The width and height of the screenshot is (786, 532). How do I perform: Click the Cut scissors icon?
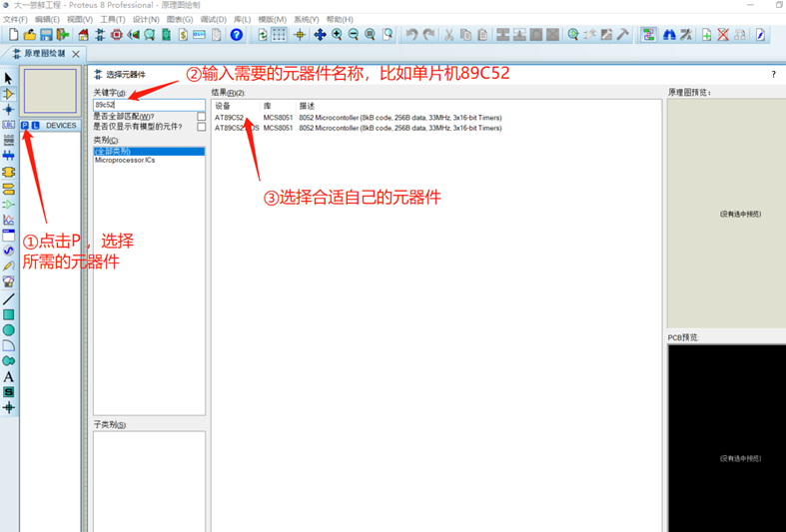tap(449, 35)
